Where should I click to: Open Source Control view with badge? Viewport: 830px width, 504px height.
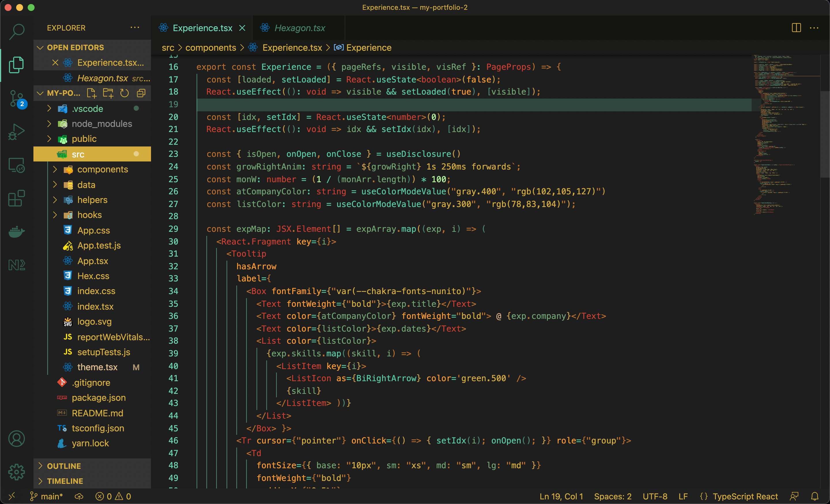coord(16,98)
